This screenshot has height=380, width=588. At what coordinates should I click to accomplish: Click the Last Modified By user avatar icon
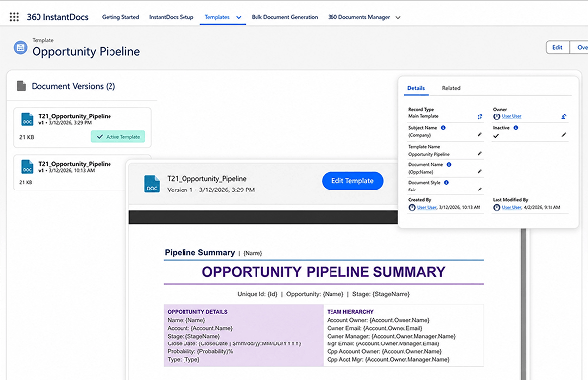[x=497, y=208]
